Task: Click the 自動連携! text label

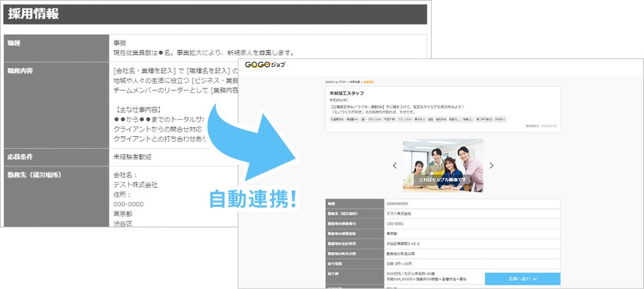Action: [253, 199]
